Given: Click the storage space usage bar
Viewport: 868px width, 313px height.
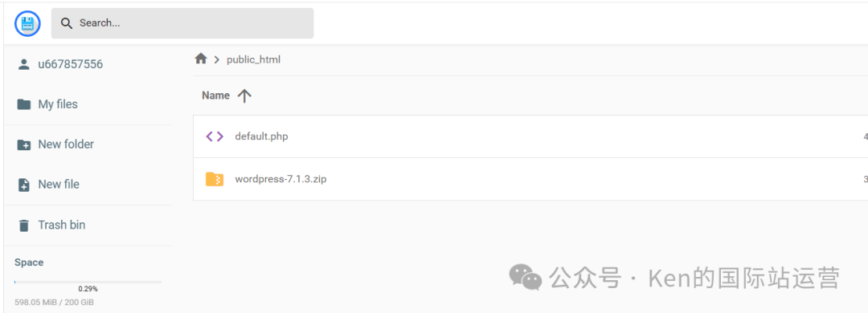Looking at the screenshot, I should pyautogui.click(x=88, y=282).
